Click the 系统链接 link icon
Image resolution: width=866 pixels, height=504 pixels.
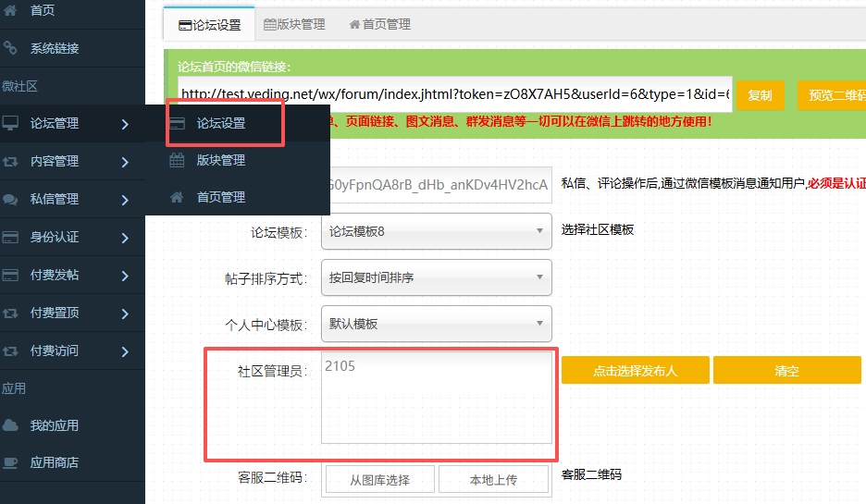coord(11,48)
